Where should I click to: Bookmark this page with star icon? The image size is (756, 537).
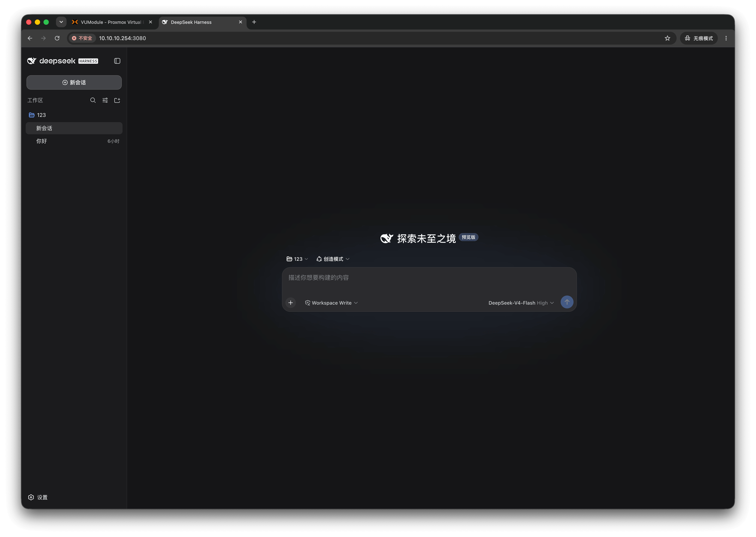667,38
